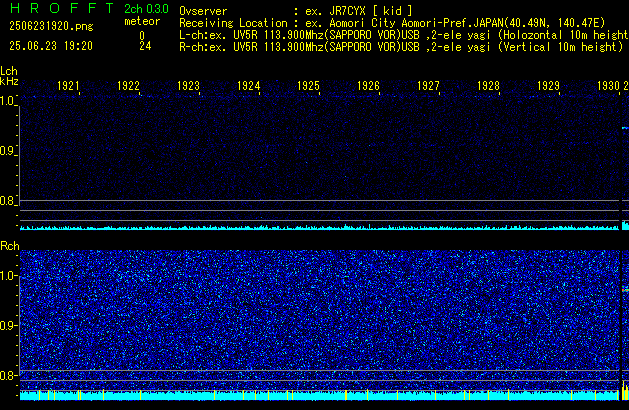Image resolution: width=629 pixels, height=410 pixels.
Task: Click time marker 1923
Action: point(188,86)
